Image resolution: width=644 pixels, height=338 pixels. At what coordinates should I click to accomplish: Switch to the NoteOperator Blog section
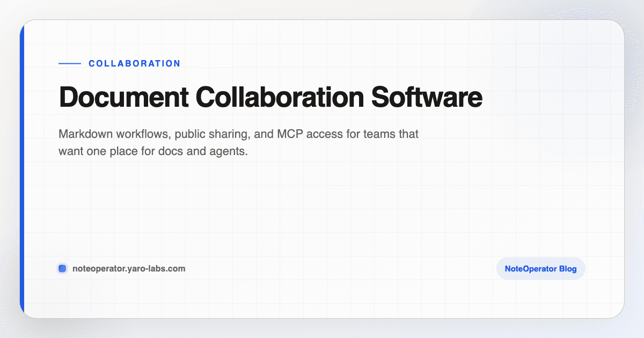pos(540,268)
